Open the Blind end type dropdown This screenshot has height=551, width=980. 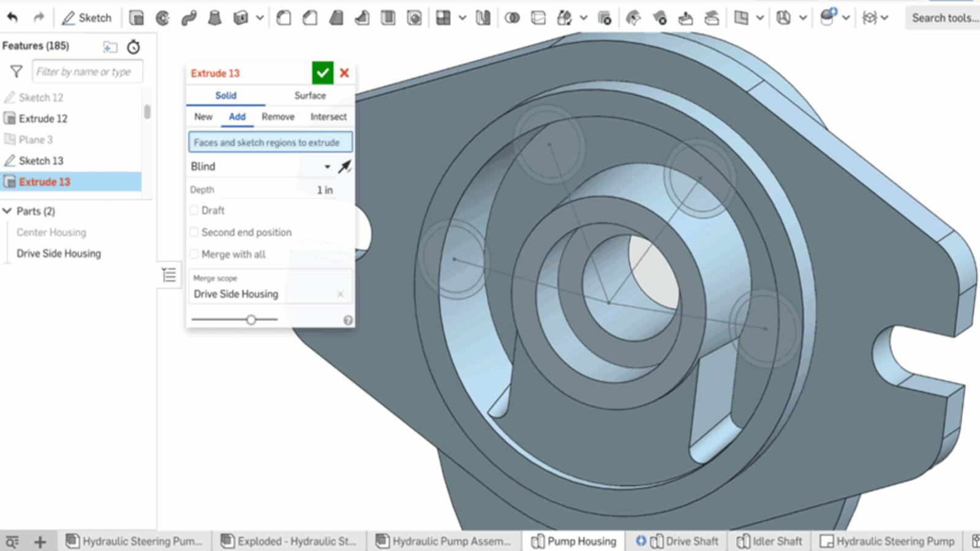click(260, 167)
